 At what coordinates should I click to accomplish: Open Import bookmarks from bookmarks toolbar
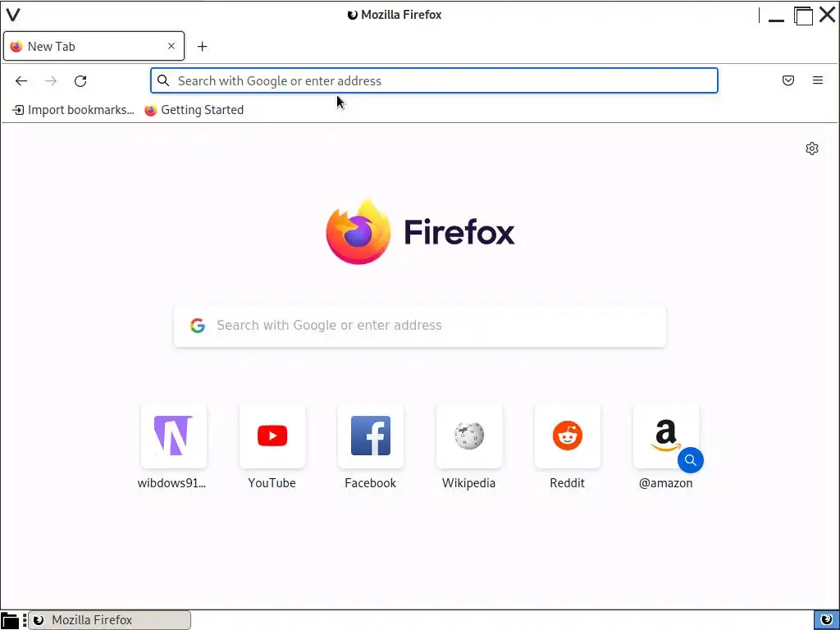pyautogui.click(x=73, y=110)
